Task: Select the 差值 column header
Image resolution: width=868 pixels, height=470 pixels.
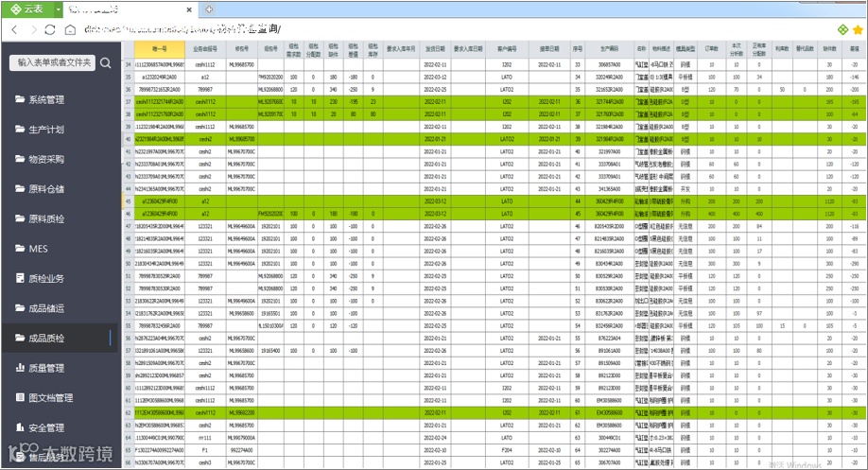Action: (854, 49)
